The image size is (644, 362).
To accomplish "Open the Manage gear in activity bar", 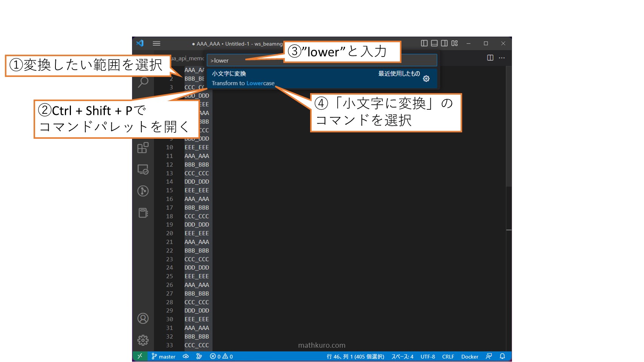I will pos(143,340).
